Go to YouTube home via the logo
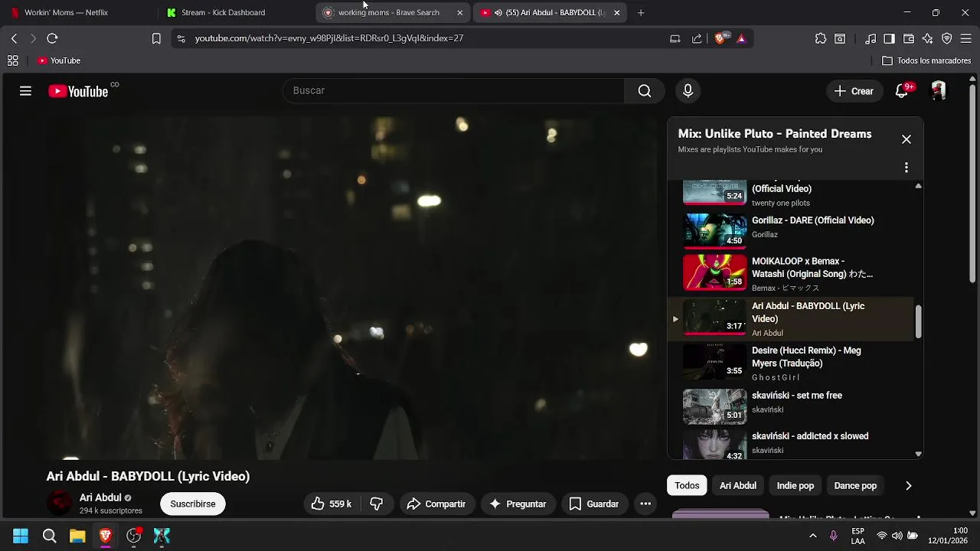980x551 pixels. pos(78,91)
